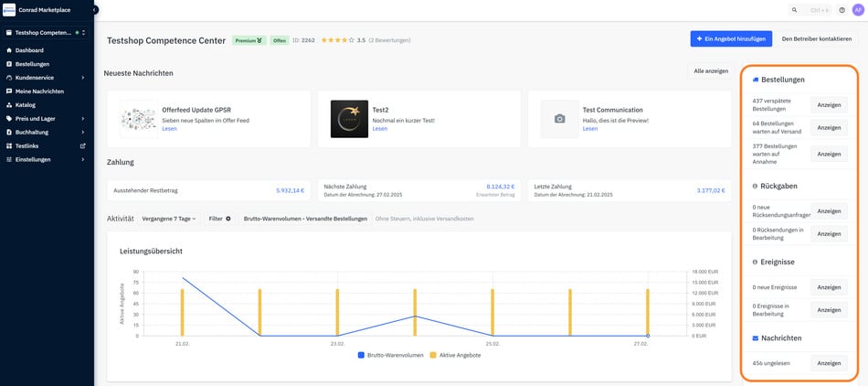Viewport: 868px width, 386px height.
Task: Click the star rating of the shop
Action: click(338, 40)
